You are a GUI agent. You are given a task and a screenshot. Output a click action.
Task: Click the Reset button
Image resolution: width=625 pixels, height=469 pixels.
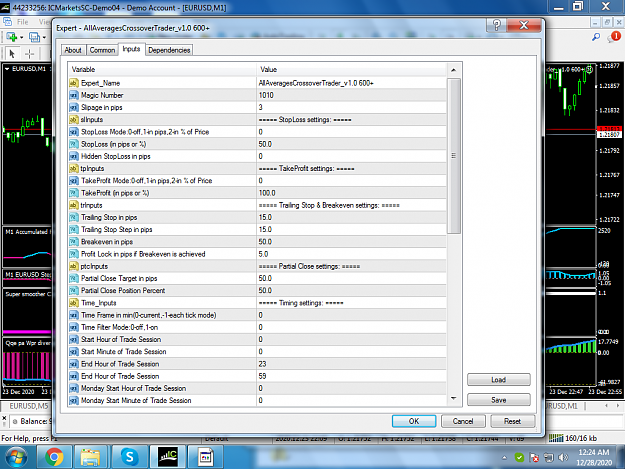click(x=512, y=421)
